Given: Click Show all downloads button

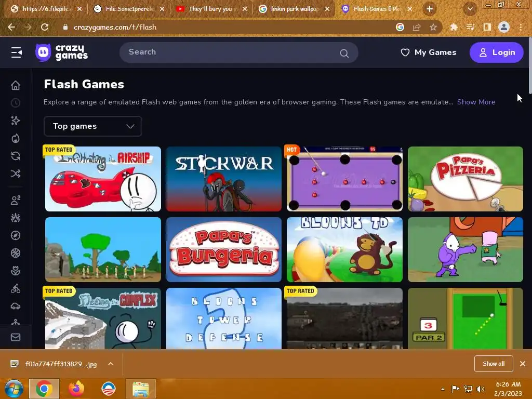Looking at the screenshot, I should 494,364.
